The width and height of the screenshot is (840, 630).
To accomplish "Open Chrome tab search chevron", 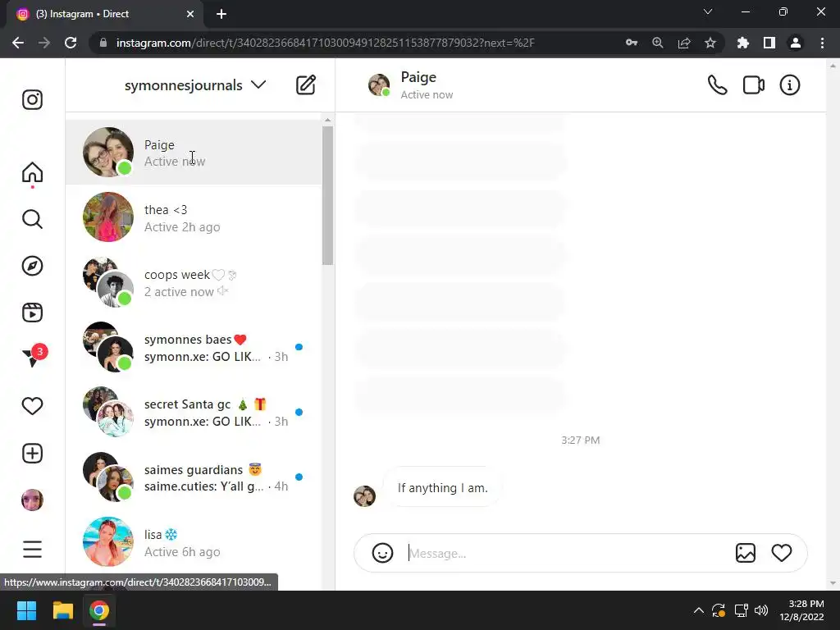I will 708,11.
